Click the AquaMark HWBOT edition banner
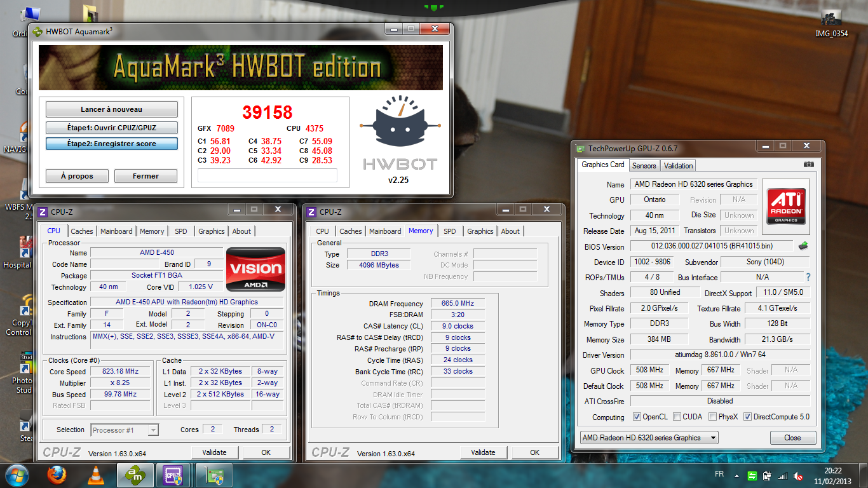868x488 pixels. click(x=241, y=67)
